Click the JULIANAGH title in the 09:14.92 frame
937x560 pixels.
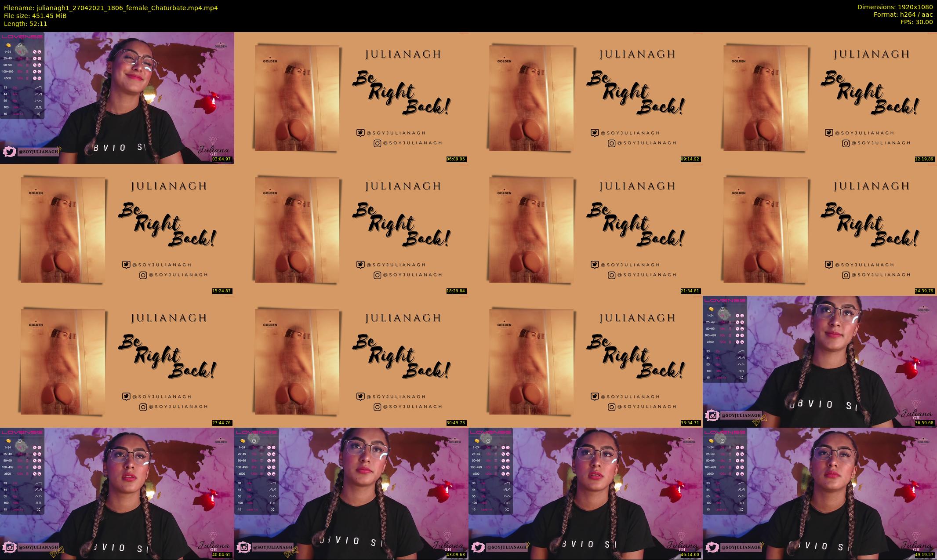[637, 55]
